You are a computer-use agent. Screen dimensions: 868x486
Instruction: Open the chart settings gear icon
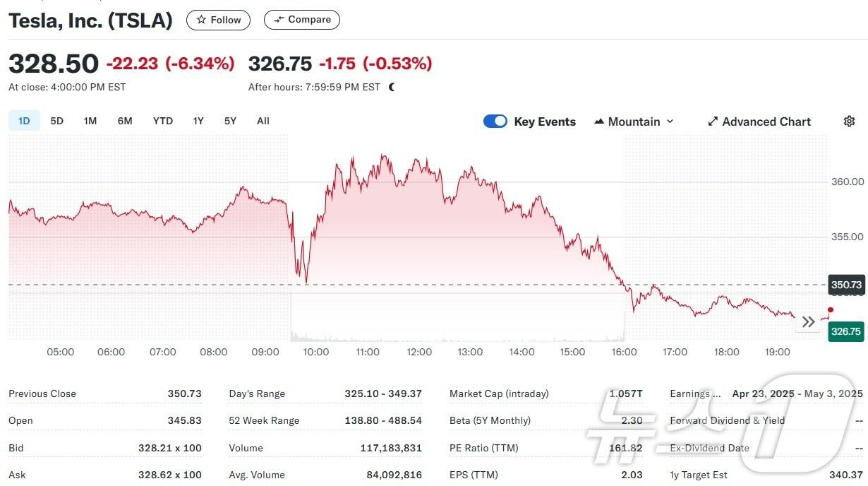(849, 121)
